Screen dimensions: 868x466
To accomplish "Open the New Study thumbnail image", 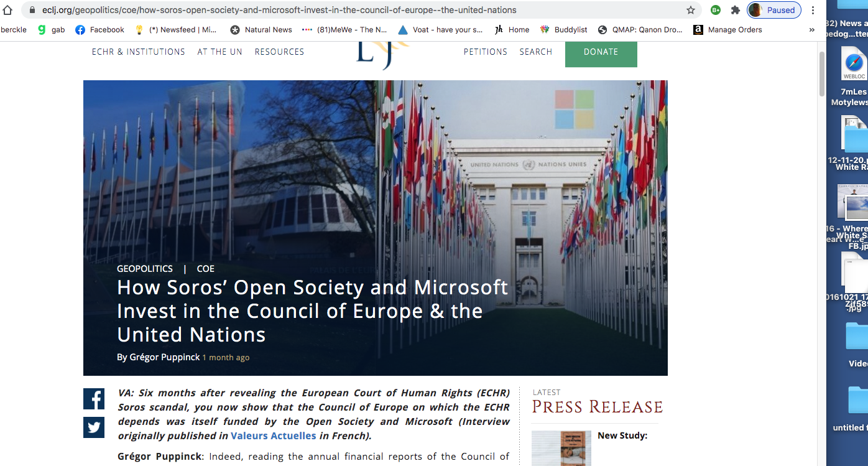I will (x=561, y=448).
